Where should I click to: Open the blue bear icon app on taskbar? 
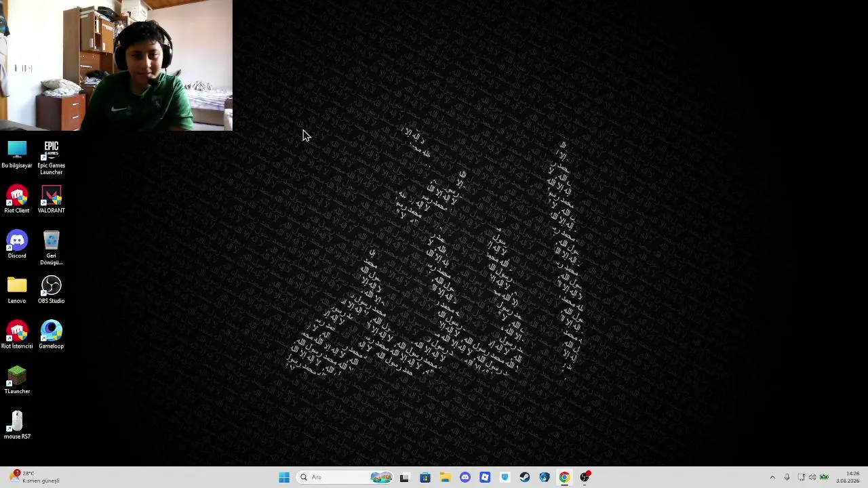pyautogui.click(x=545, y=477)
